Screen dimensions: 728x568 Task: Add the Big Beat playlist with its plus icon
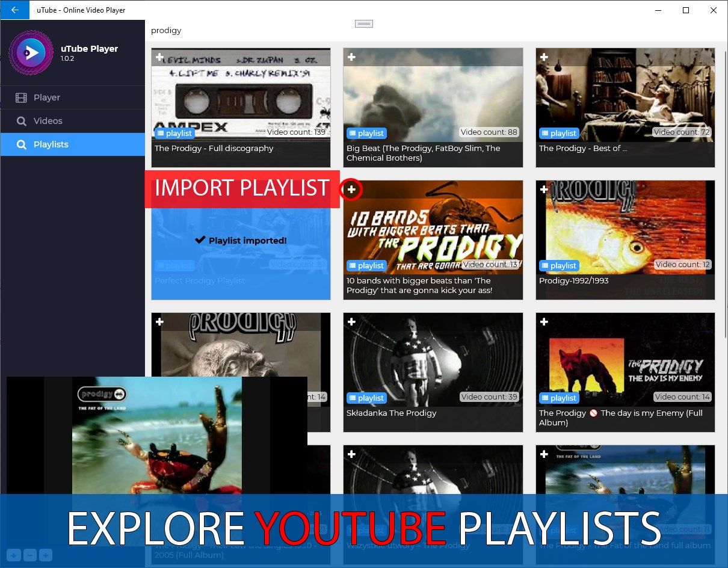(x=352, y=57)
